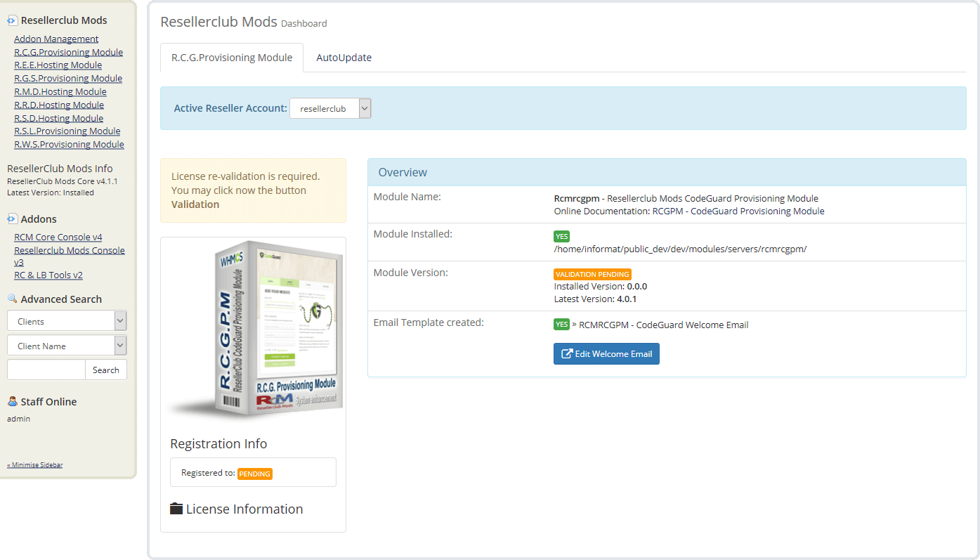Screen dimensions: 980x560
Task: Open the Client Name field dropdown
Action: pos(67,346)
